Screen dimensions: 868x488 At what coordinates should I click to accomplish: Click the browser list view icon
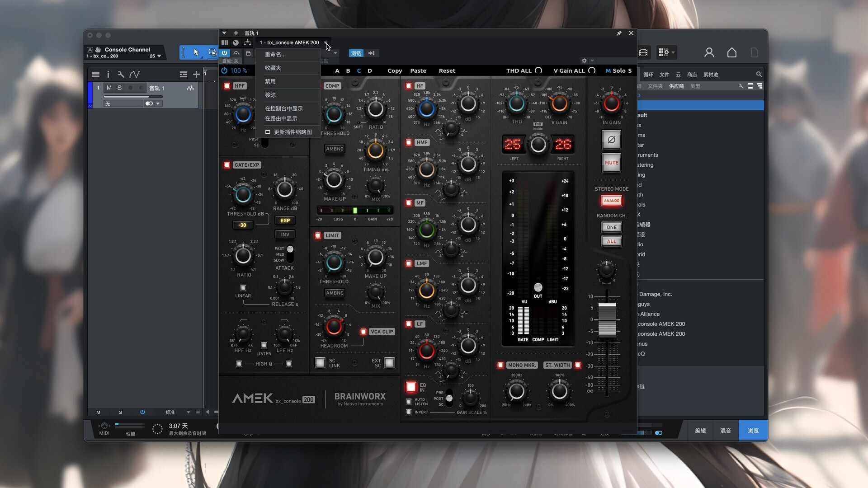759,86
